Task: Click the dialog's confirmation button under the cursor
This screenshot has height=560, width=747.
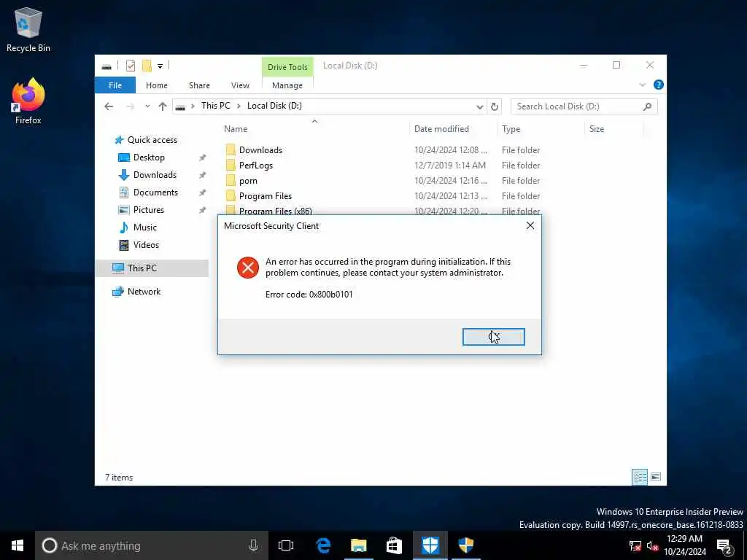Action: [x=494, y=337]
